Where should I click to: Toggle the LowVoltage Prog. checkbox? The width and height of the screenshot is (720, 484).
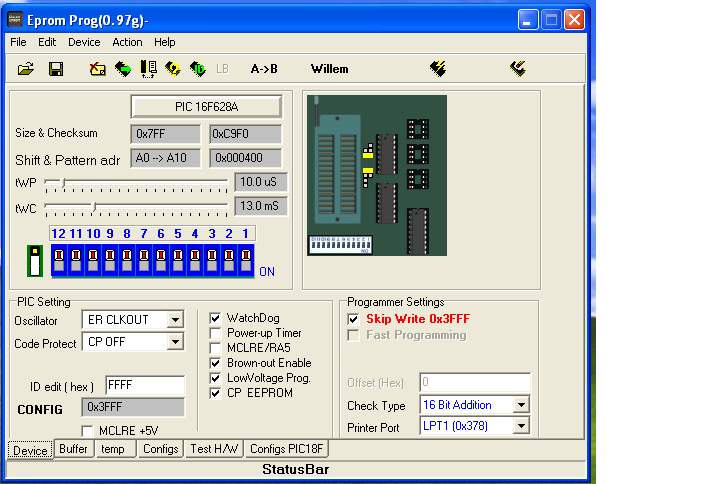pos(215,378)
